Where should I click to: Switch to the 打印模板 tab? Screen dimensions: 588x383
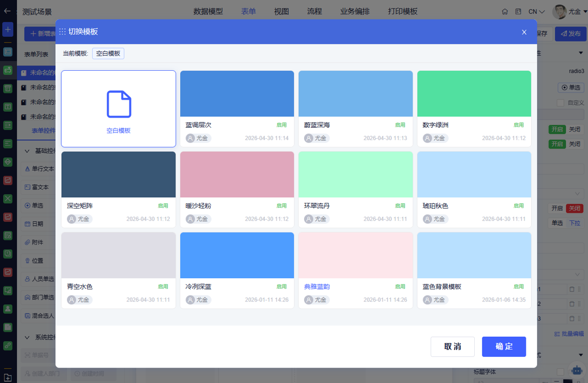[x=402, y=12]
